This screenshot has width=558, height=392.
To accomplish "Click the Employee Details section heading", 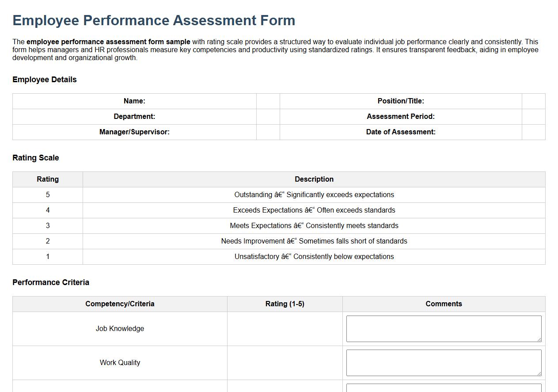I will (45, 80).
